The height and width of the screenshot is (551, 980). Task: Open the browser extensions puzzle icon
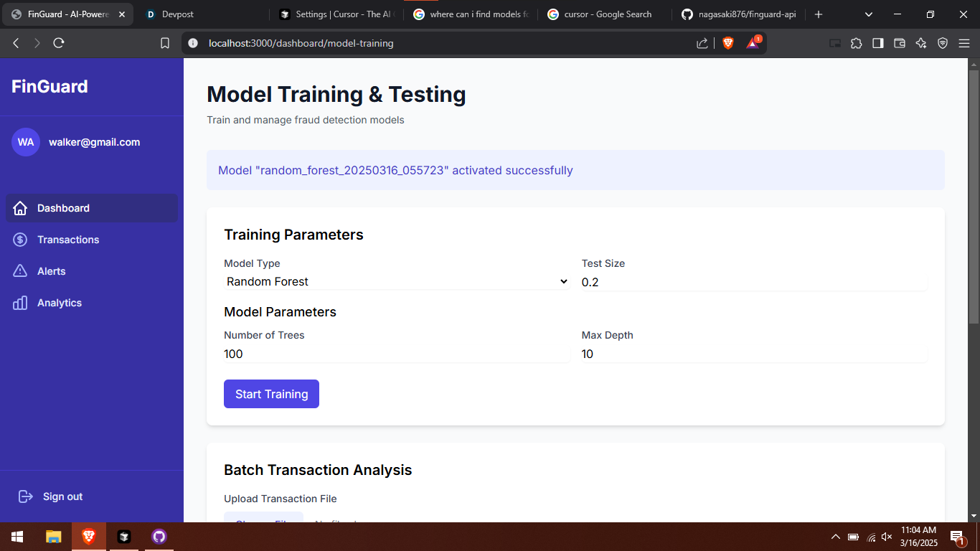[856, 43]
